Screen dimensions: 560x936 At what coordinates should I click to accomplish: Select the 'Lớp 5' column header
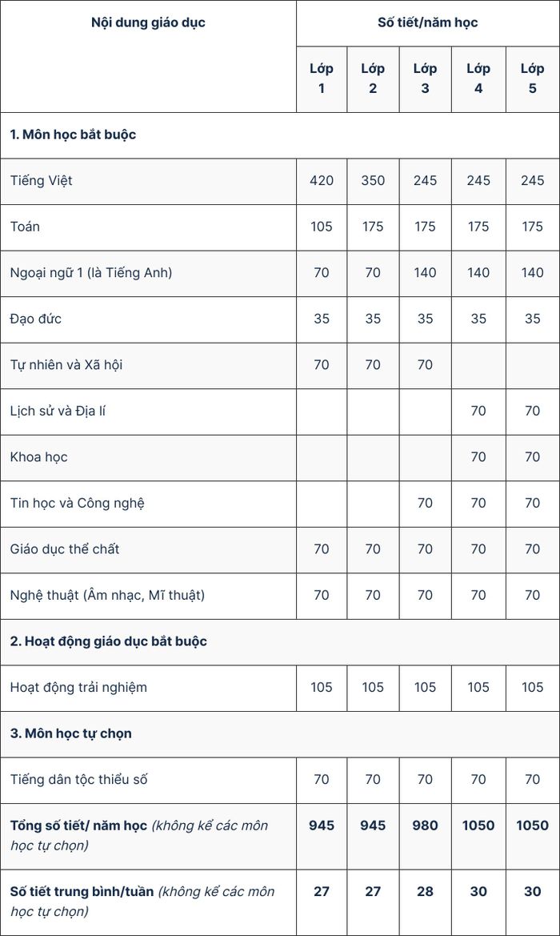point(533,78)
